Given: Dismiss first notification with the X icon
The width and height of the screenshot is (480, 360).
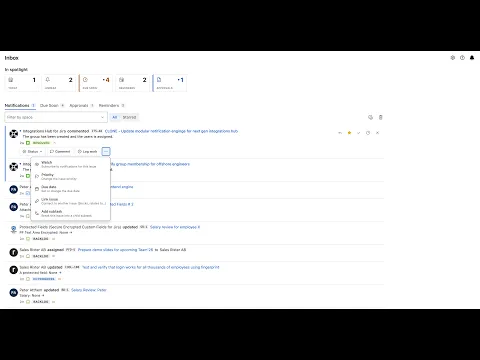Looking at the screenshot, I should click(x=378, y=133).
